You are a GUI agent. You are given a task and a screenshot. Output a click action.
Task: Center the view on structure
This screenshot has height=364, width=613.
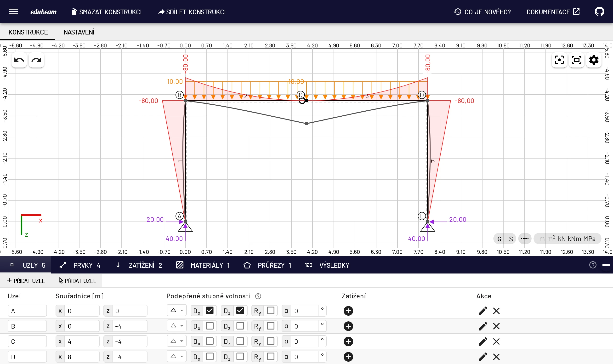pos(559,60)
